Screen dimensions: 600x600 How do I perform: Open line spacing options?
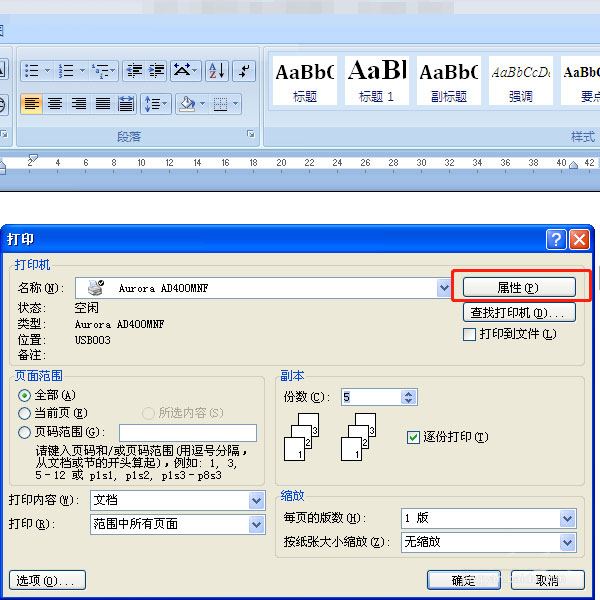156,104
